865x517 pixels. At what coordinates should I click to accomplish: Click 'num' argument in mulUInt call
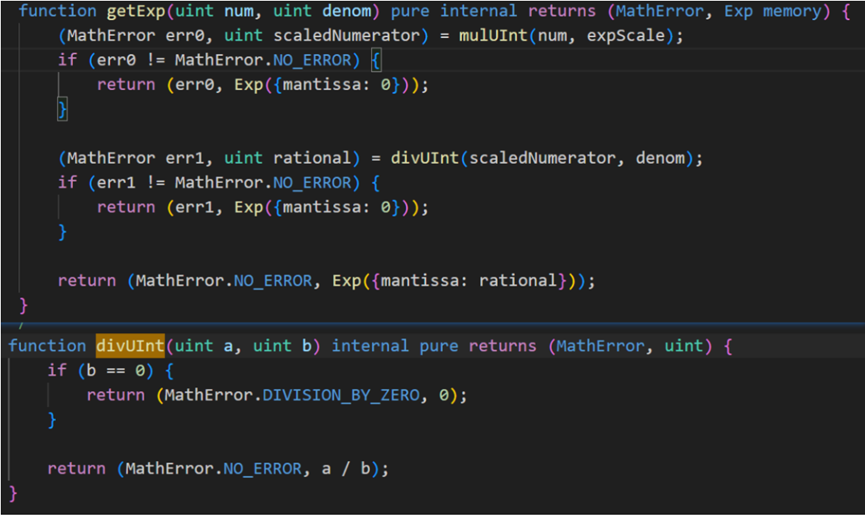(x=552, y=36)
